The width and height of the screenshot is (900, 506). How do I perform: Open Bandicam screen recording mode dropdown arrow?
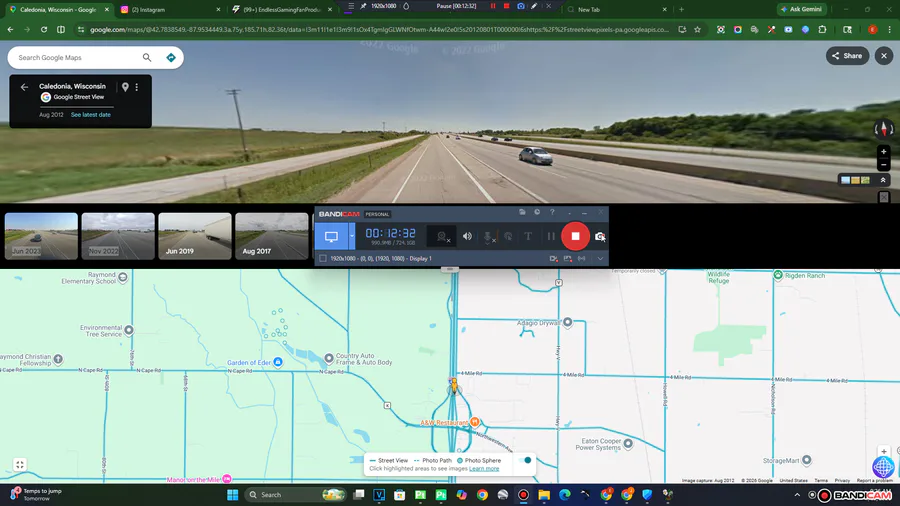pyautogui.click(x=352, y=236)
